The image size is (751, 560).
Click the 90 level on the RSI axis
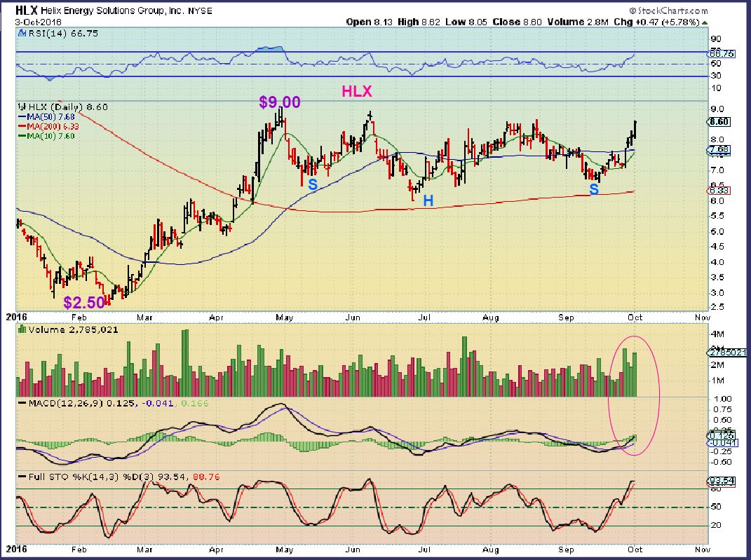(716, 39)
